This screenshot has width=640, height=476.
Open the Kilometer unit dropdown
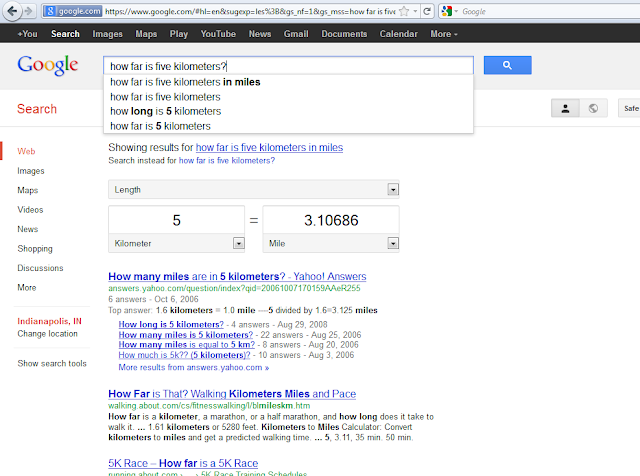pyautogui.click(x=176, y=243)
